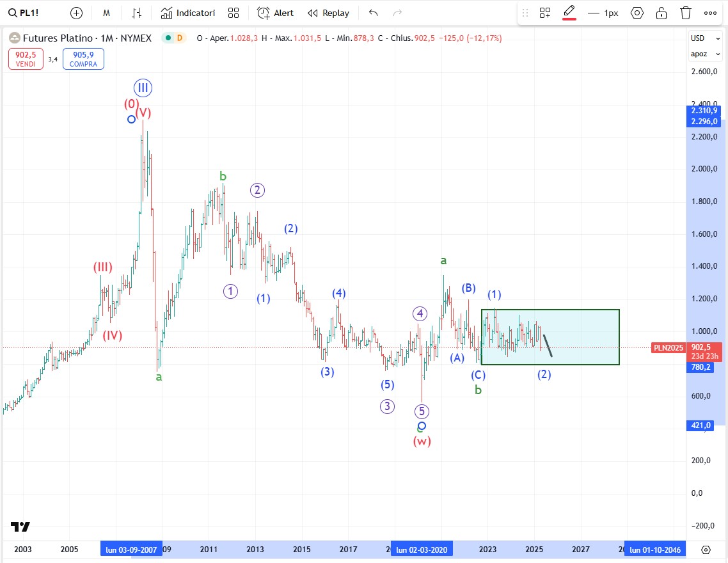The height and width of the screenshot is (563, 728).
Task: Grab the drawing toolbar drag handle
Action: pos(525,13)
